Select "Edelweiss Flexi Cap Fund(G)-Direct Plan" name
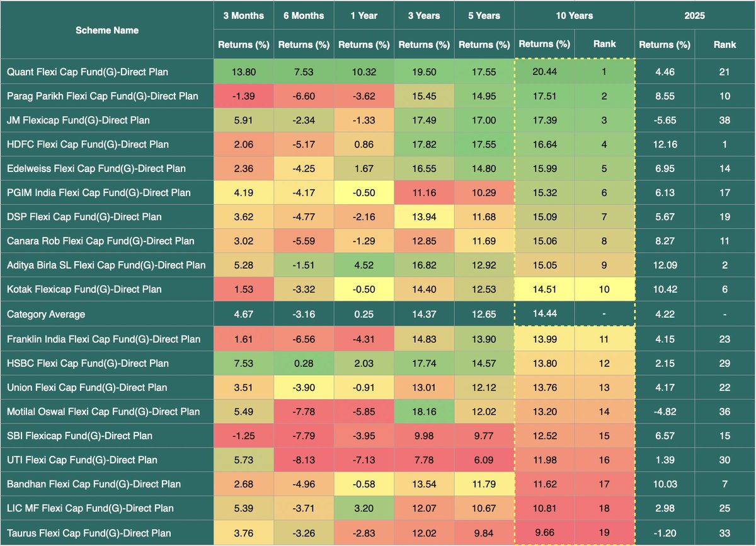 pos(96,168)
